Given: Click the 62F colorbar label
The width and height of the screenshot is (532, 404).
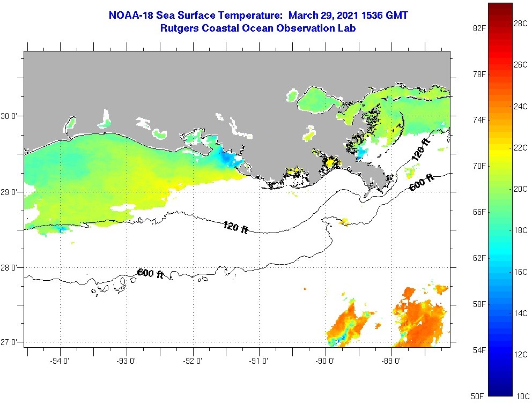Looking at the screenshot, I should point(479,258).
